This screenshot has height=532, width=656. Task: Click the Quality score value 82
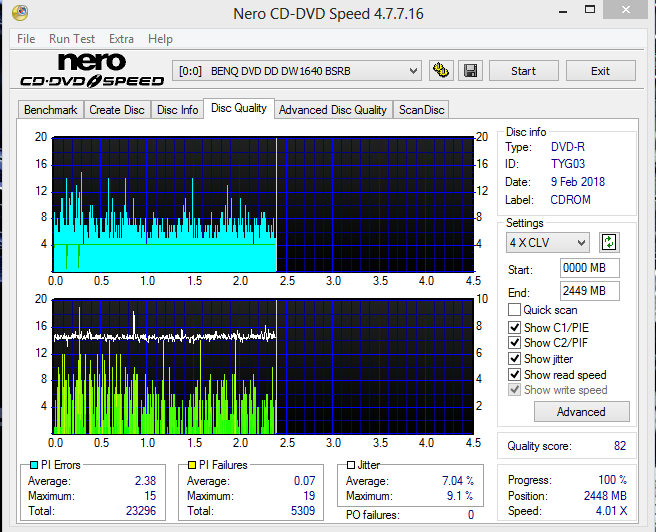coord(620,446)
